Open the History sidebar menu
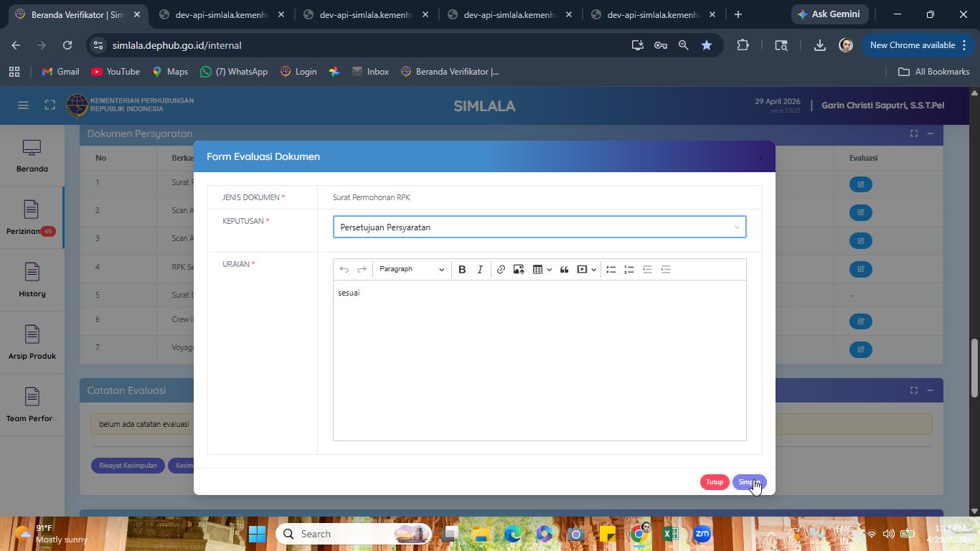Screen dimensions: 980x551 coord(32,281)
